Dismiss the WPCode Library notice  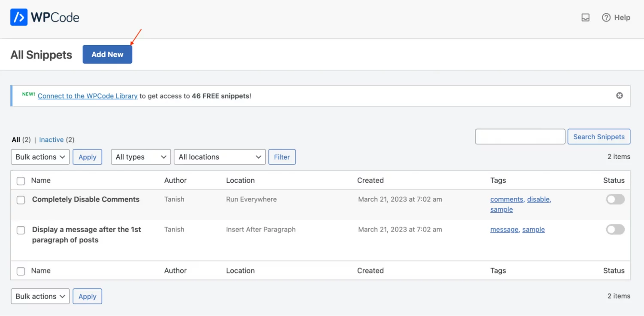(619, 95)
